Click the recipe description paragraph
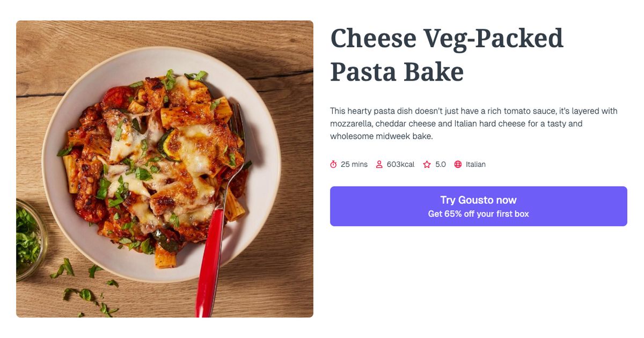This screenshot has width=644, height=338. pos(472,123)
